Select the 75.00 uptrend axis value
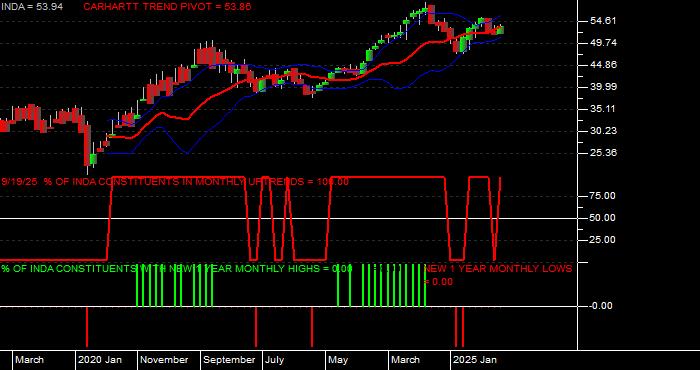 (x=603, y=196)
